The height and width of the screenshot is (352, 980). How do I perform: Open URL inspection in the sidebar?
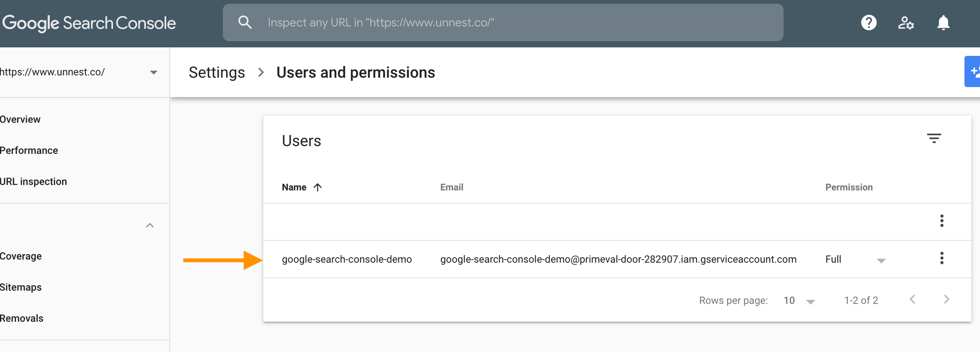33,182
